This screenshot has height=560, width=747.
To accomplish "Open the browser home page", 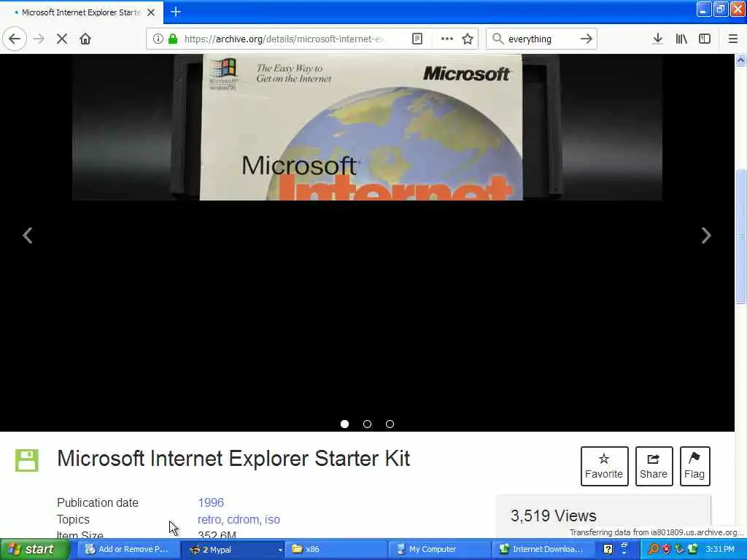I will tap(85, 39).
